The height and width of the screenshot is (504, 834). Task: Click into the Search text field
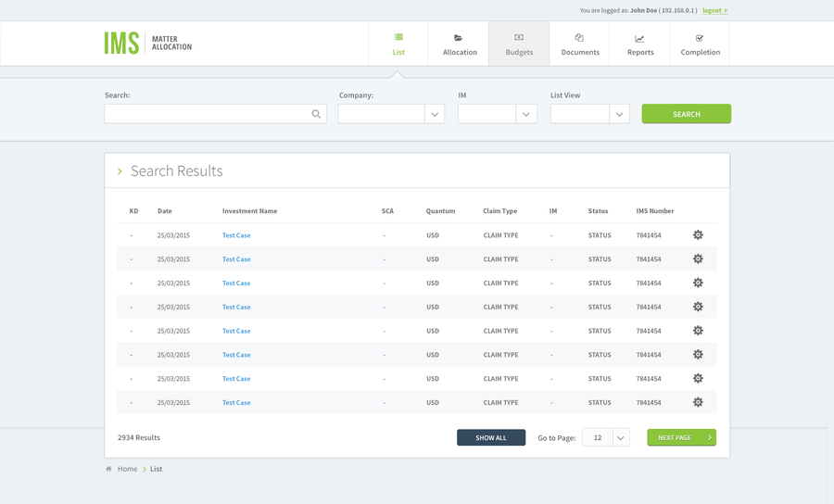(215, 114)
